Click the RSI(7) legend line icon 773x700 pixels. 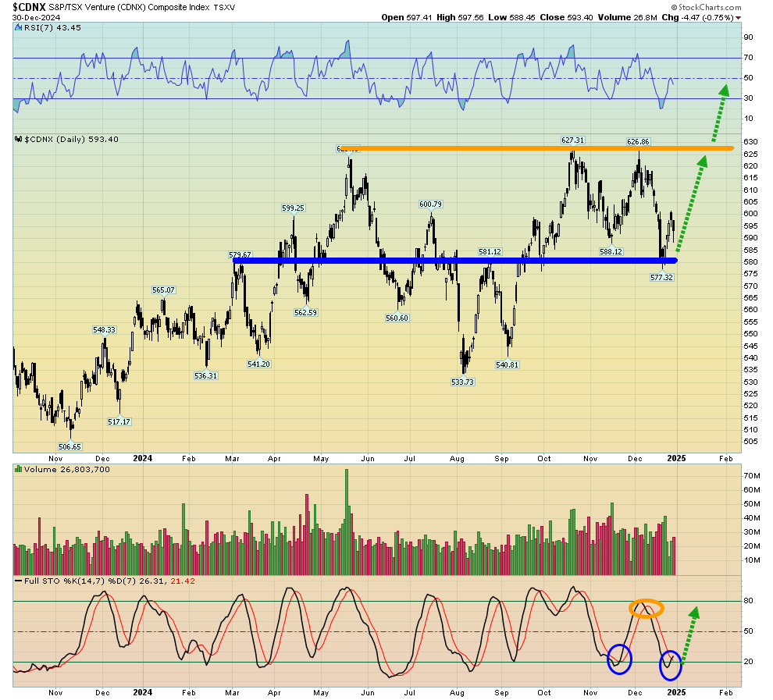tap(18, 27)
